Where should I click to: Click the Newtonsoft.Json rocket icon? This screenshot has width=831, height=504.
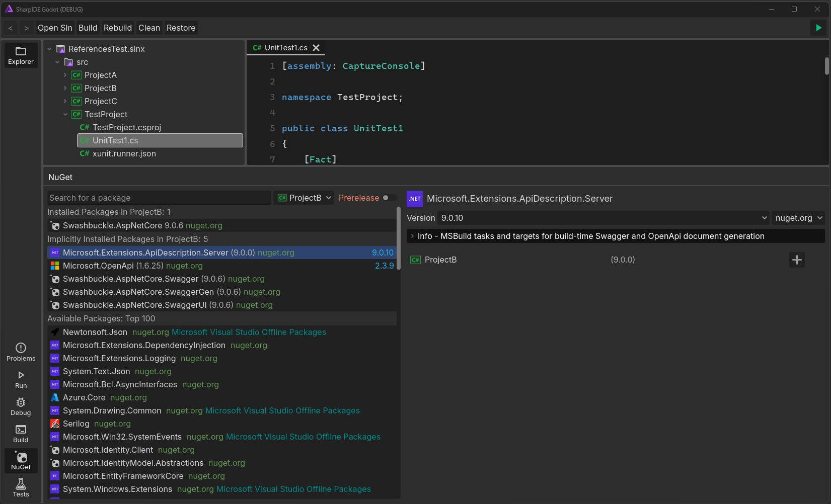click(55, 332)
